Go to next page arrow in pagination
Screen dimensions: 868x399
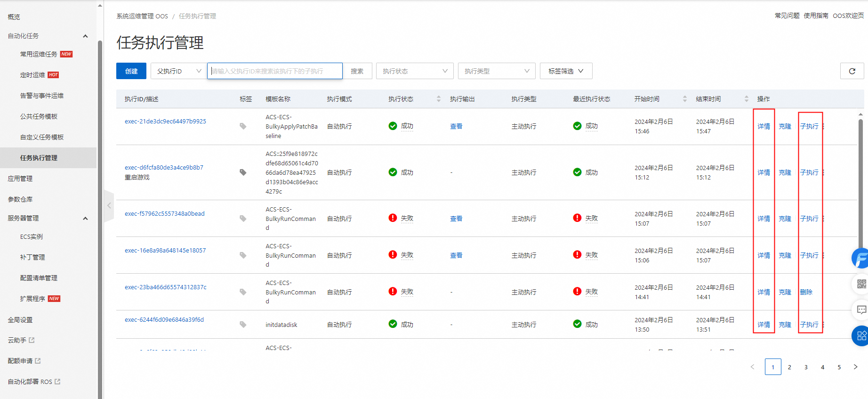pos(856,367)
